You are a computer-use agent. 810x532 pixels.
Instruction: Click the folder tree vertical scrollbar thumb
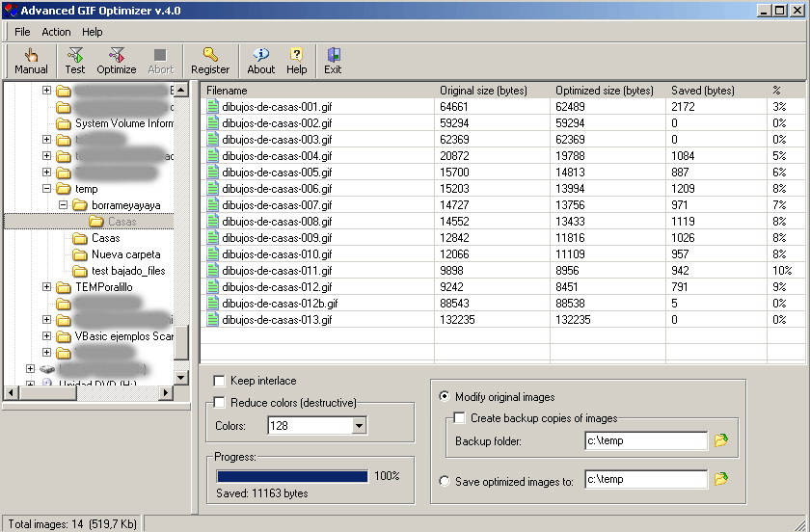[x=181, y=342]
